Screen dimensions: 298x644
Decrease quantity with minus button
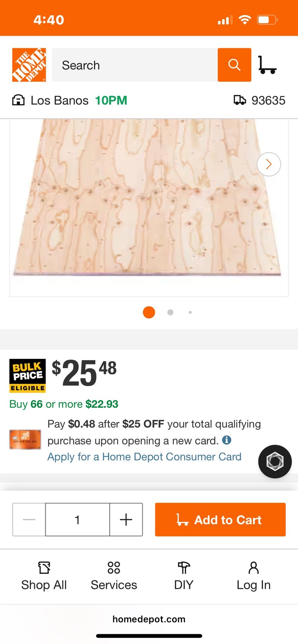pyautogui.click(x=29, y=520)
